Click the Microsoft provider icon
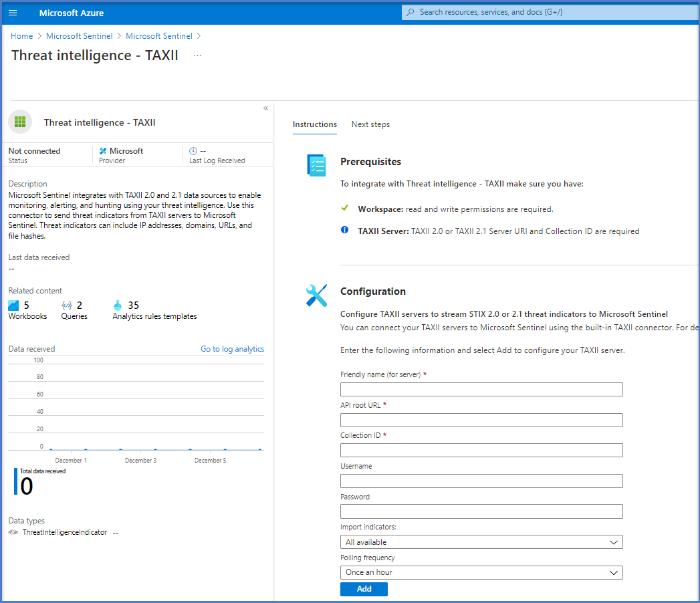Viewport: 700px width, 603px height. 103,151
